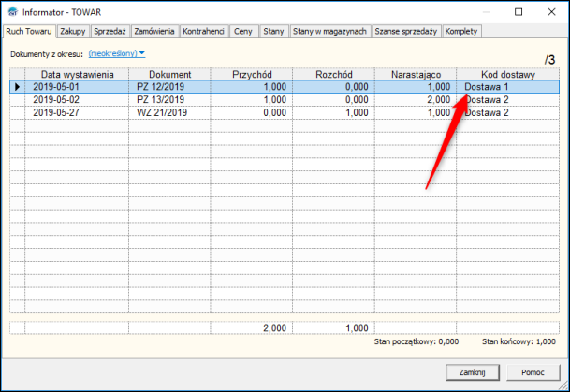Click the Przychód total 2,000 in summary row
Image resolution: width=570 pixels, height=392 pixels.
(x=252, y=328)
